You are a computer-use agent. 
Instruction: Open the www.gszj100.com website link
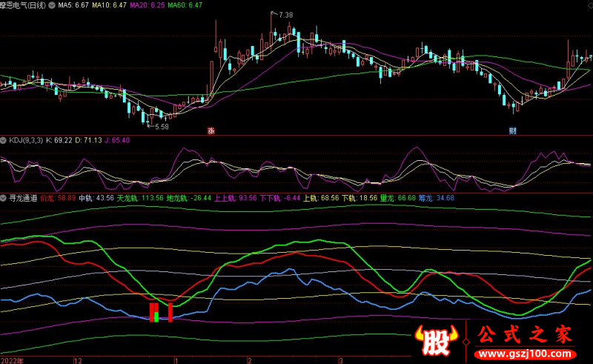pos(527,354)
